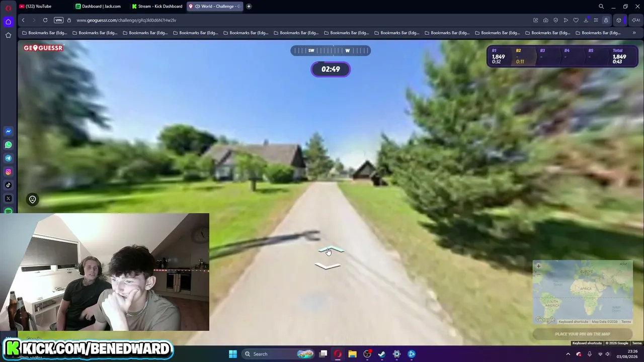The width and height of the screenshot is (644, 362).
Task: Open Task View on taskbar
Action: 324,354
